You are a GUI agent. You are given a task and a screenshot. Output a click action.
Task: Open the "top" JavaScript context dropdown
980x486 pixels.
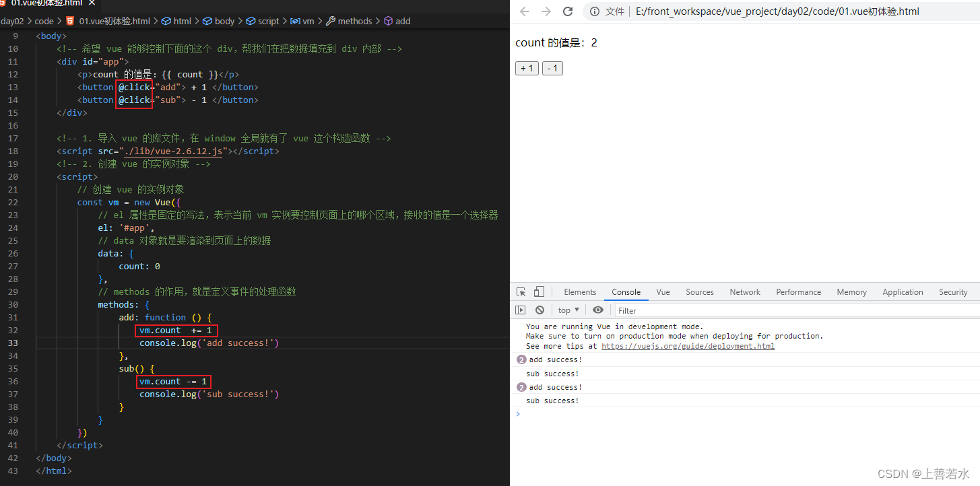[x=569, y=310]
